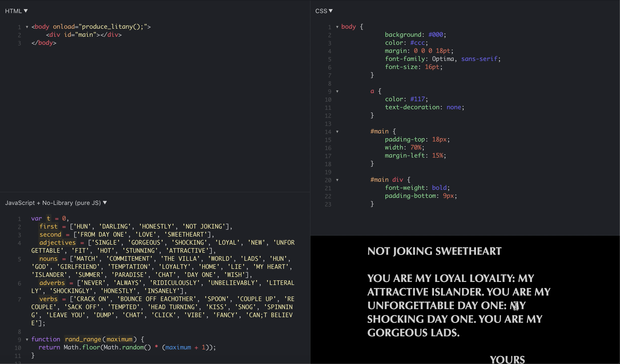Image resolution: width=620 pixels, height=364 pixels.
Task: Click 'GORGEOUS LADS.' in the result pane
Action: click(x=413, y=333)
